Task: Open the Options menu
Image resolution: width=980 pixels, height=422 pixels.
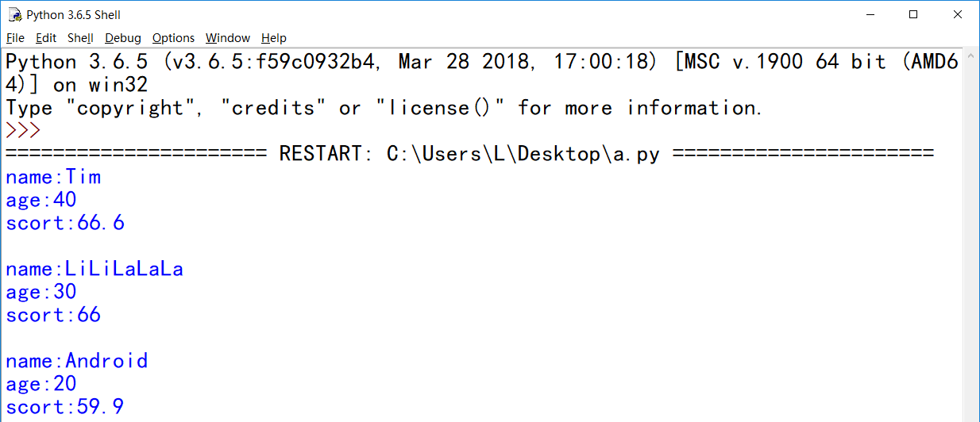Action: pyautogui.click(x=173, y=38)
